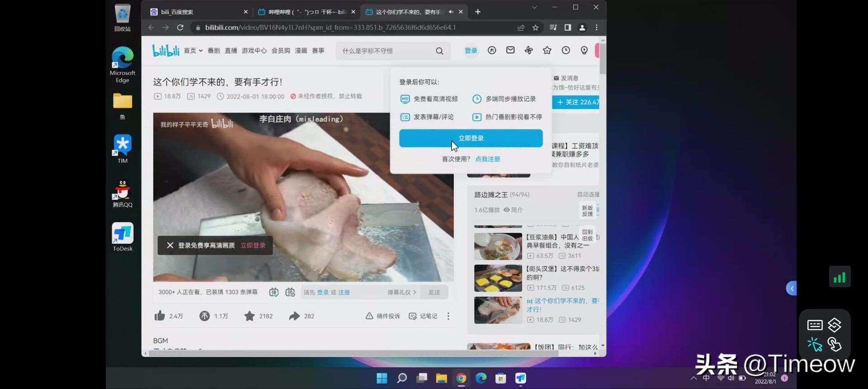Click the 多端同步播放记录 clock icon
Viewport: 868px width, 389px height.
(x=476, y=99)
